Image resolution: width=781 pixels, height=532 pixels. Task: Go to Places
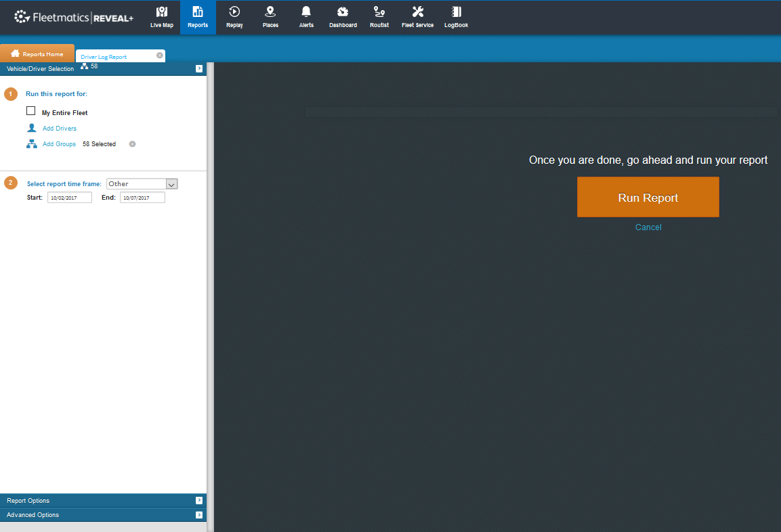(270, 18)
